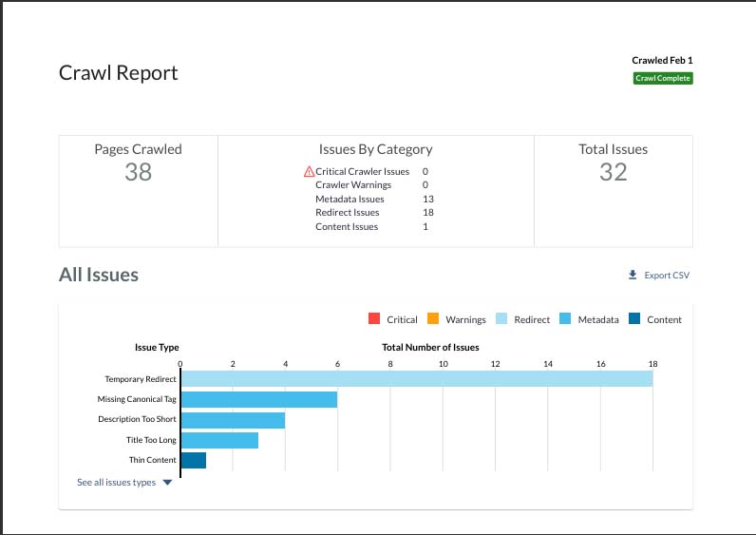Screen dimensions: 756x535
Task: Open the See all issues types link
Action: [116, 483]
